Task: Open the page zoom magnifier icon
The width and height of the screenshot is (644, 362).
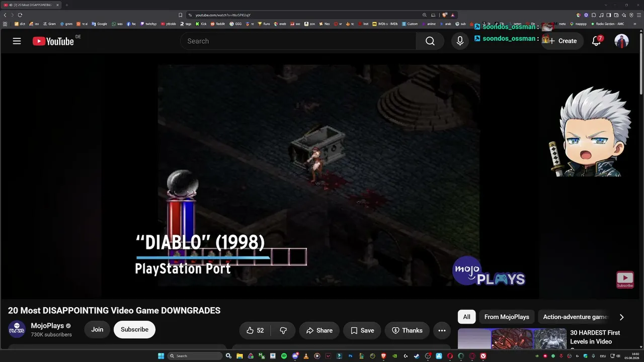Action: point(425,15)
